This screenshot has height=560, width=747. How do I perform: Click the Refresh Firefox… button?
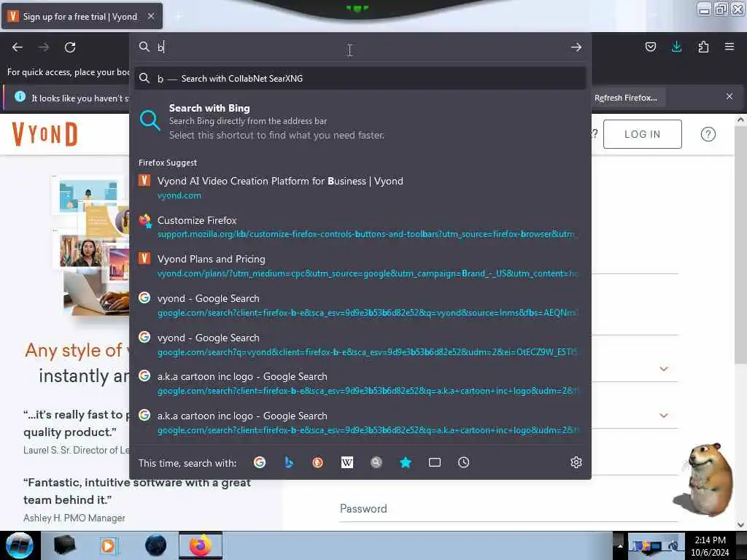point(625,98)
